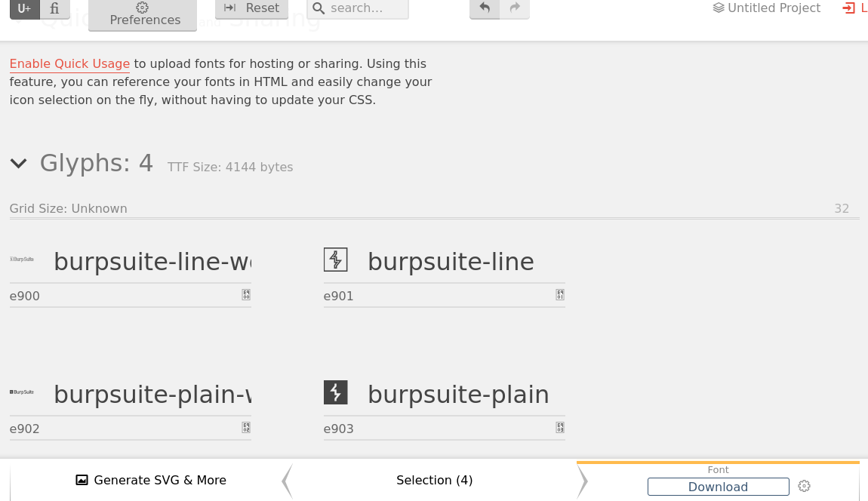Open Preferences gear button
868x501 pixels.
coord(142,14)
